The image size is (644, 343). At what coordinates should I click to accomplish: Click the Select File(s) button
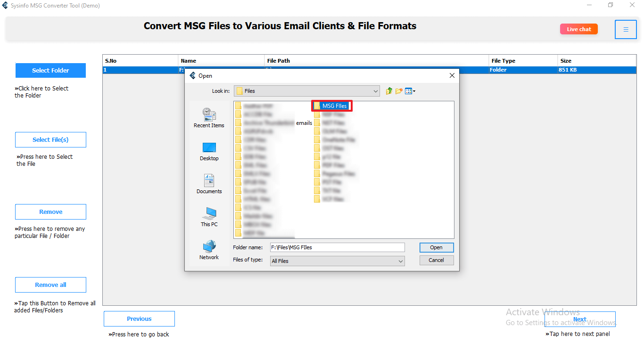(50, 139)
